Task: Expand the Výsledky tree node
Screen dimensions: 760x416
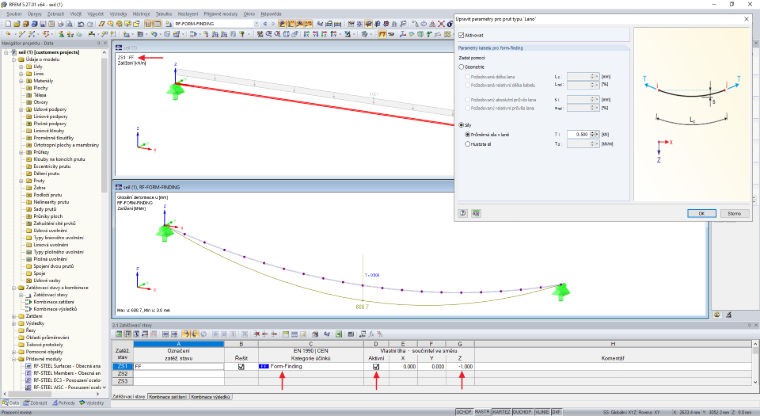Action: pyautogui.click(x=14, y=323)
